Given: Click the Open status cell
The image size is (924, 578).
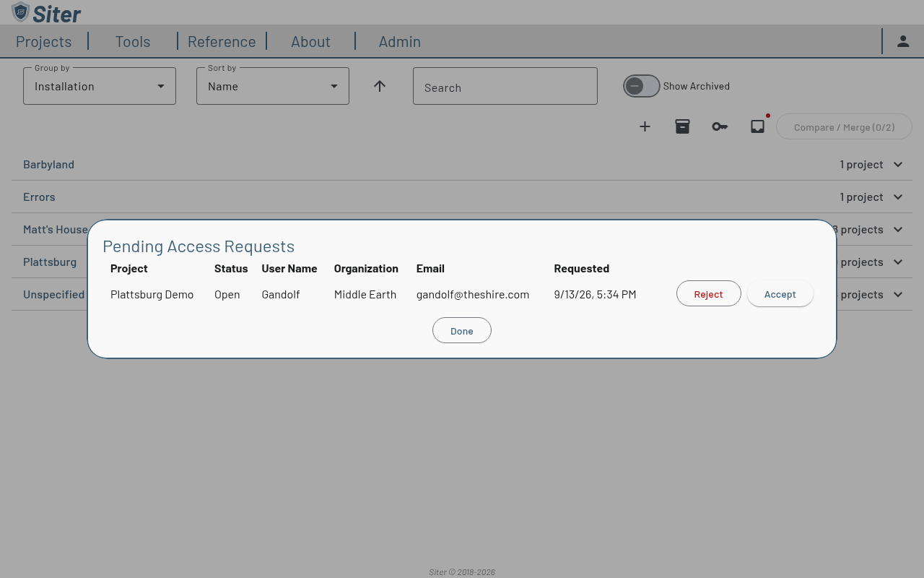Looking at the screenshot, I should tap(227, 294).
